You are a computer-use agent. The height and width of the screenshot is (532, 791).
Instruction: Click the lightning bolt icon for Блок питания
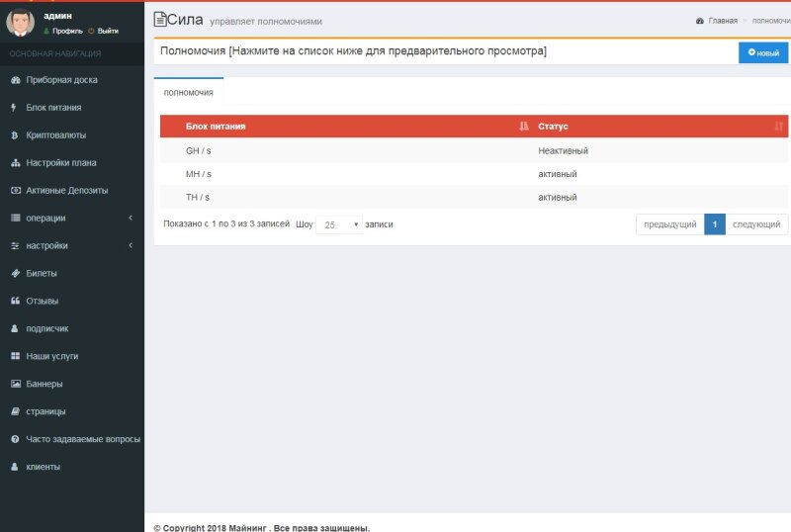click(x=14, y=108)
